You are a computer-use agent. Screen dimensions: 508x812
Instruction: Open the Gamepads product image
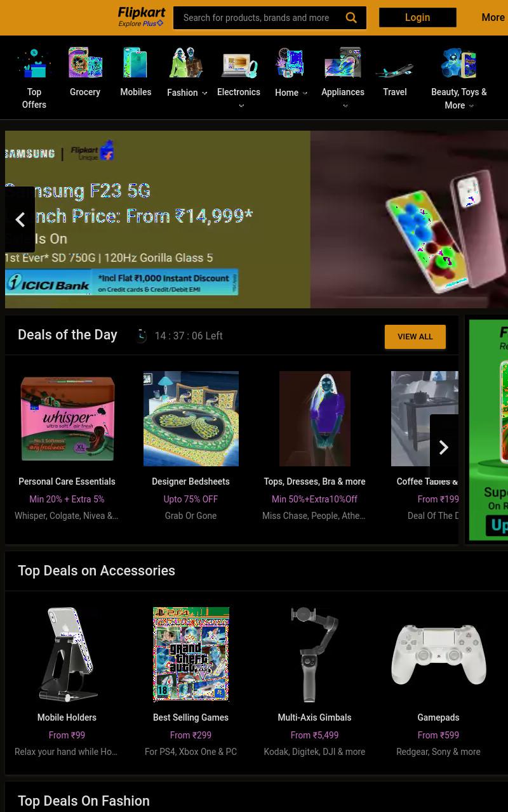point(439,655)
